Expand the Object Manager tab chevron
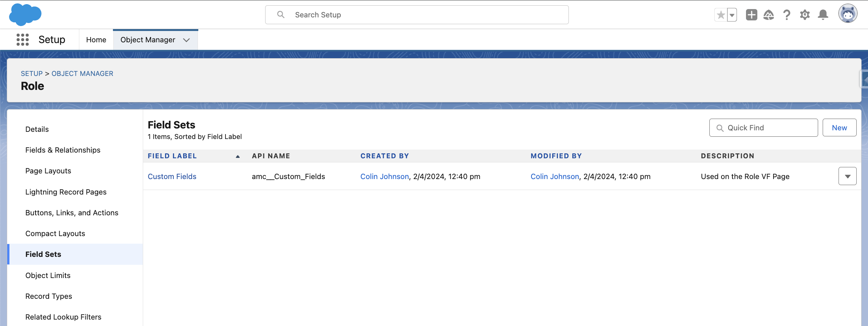Image resolution: width=868 pixels, height=326 pixels. click(186, 40)
